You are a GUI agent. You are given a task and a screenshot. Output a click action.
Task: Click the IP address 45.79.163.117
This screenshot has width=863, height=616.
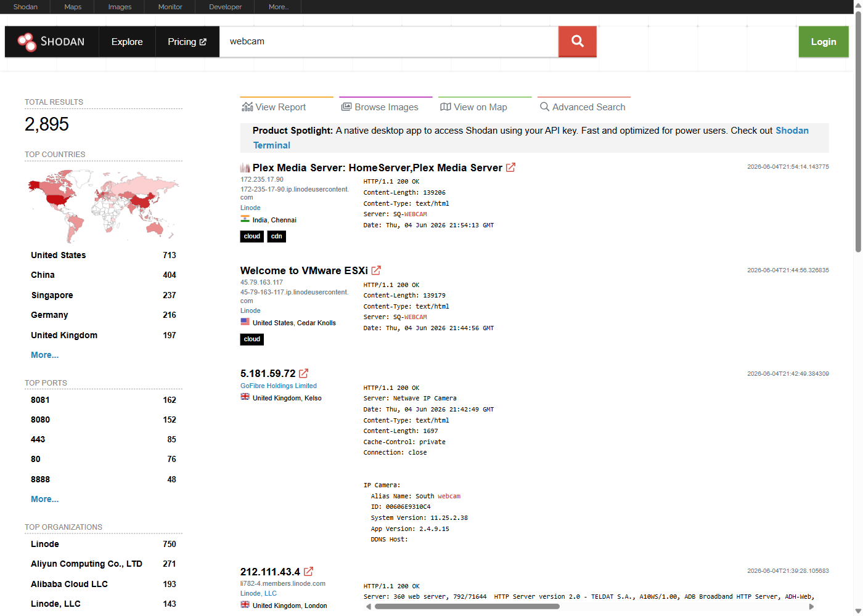point(262,282)
